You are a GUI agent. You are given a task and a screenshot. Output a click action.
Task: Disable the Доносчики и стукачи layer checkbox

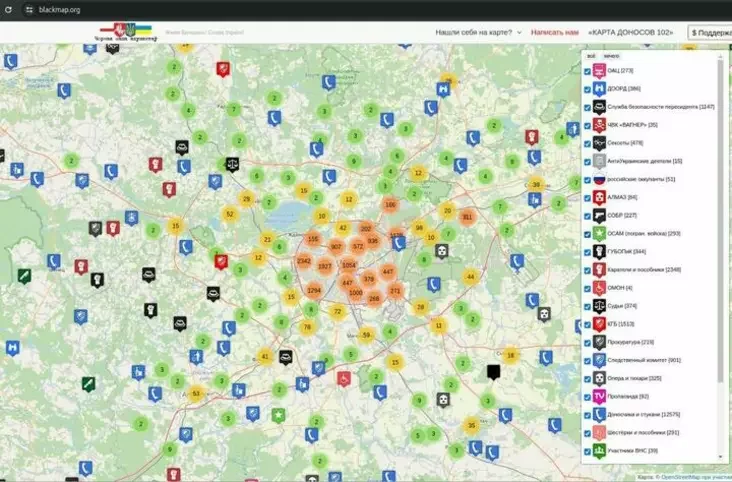click(x=587, y=414)
